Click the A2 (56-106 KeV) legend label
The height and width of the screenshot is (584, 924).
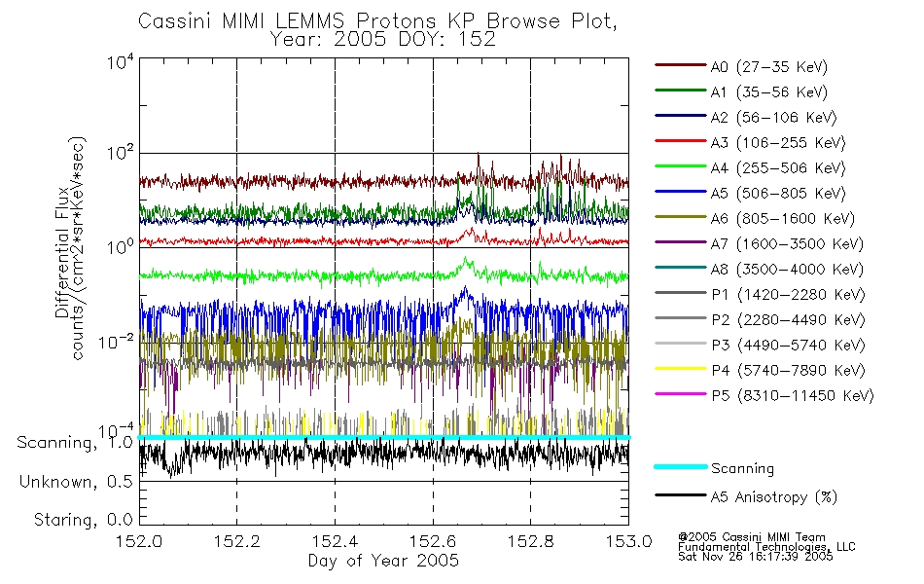(774, 118)
